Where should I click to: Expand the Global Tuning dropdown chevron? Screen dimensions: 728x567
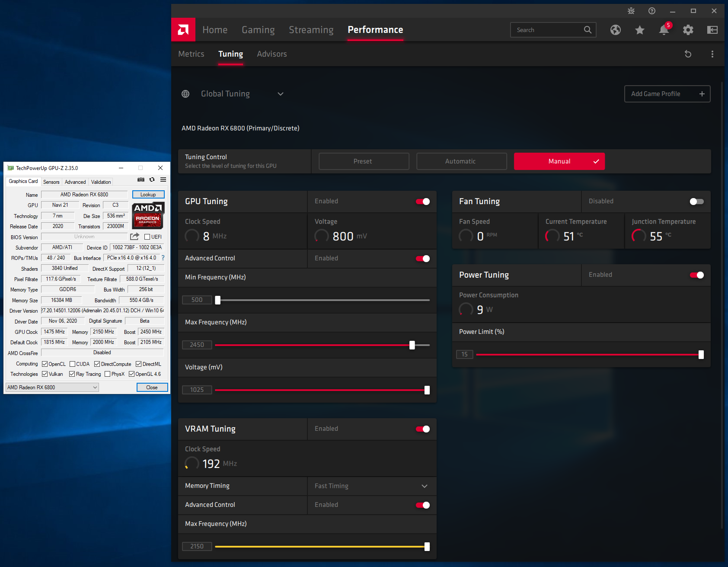click(281, 94)
